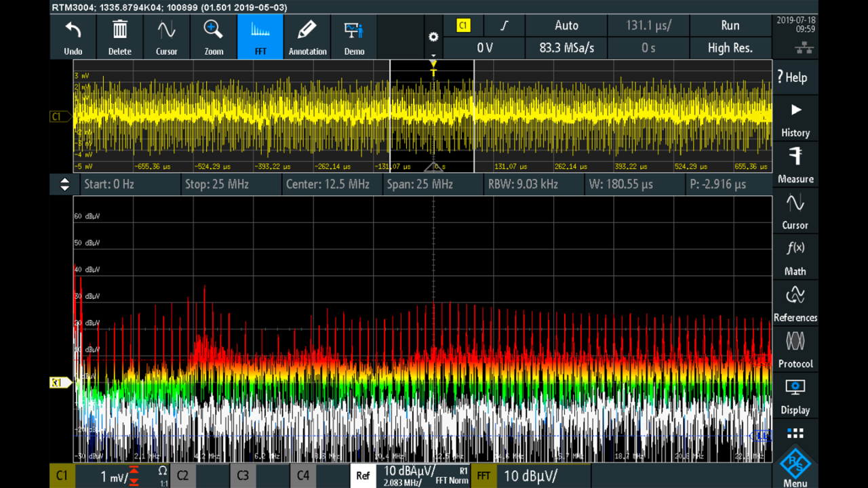The width and height of the screenshot is (868, 488).
Task: Select the Cursor tool in top toolbar
Action: point(167,37)
